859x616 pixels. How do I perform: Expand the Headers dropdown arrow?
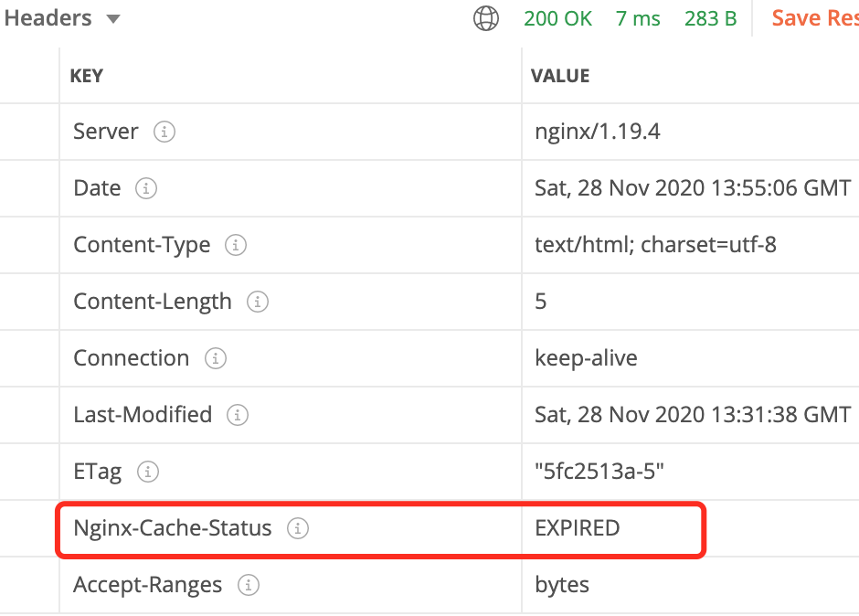pos(113,19)
